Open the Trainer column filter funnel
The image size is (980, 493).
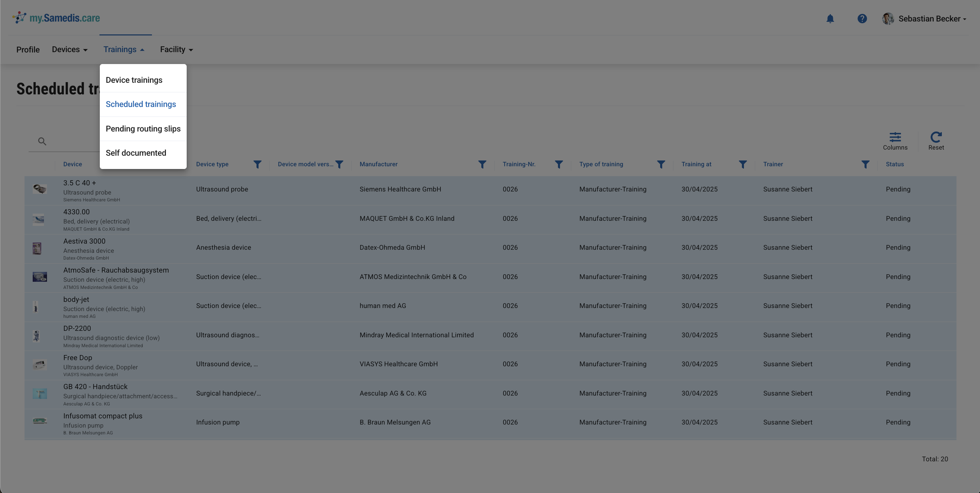(866, 164)
